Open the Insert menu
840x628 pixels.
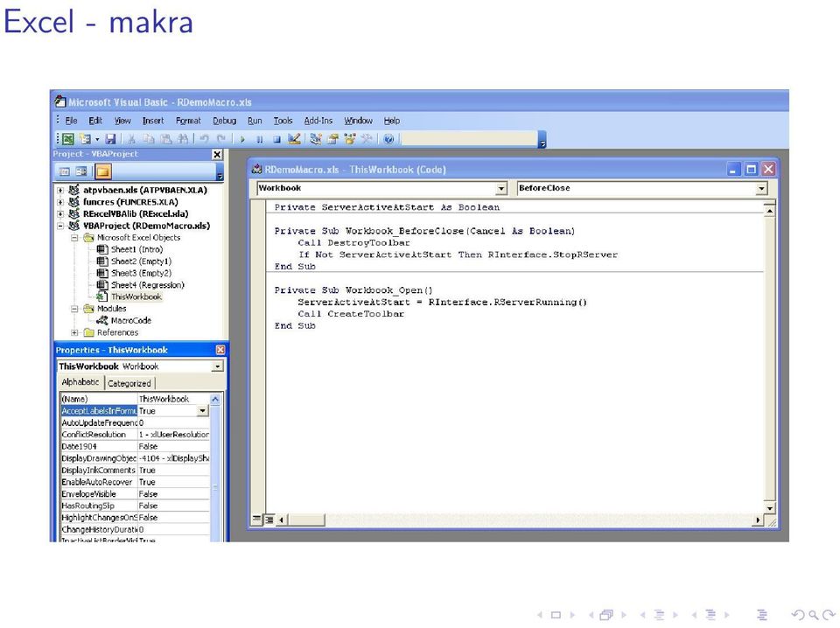point(153,121)
